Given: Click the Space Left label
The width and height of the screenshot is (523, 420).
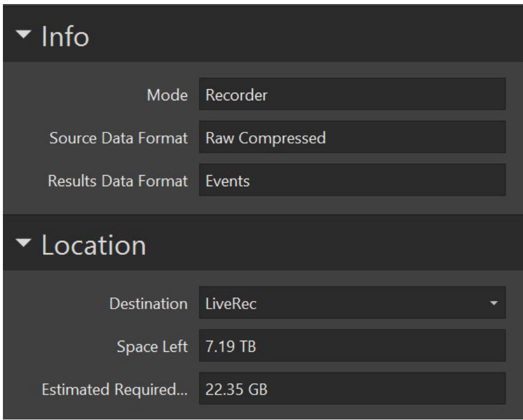Looking at the screenshot, I should [x=152, y=346].
